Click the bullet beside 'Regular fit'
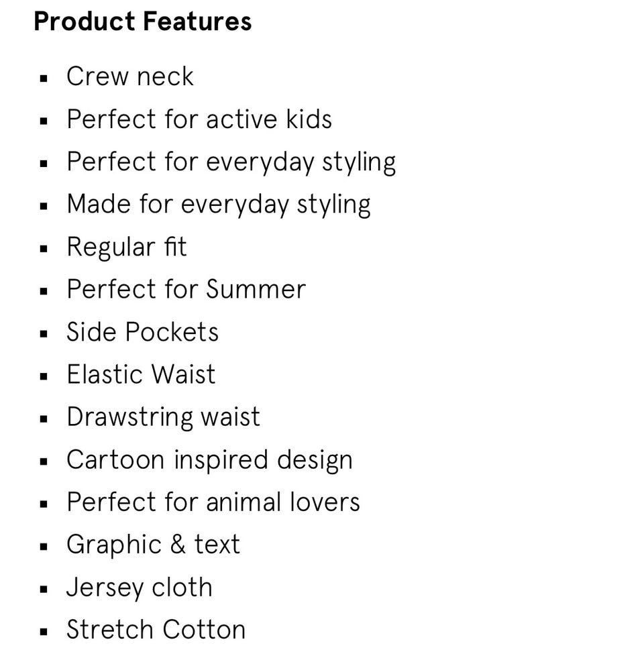Image resolution: width=644 pixels, height=658 pixels. click(x=44, y=249)
